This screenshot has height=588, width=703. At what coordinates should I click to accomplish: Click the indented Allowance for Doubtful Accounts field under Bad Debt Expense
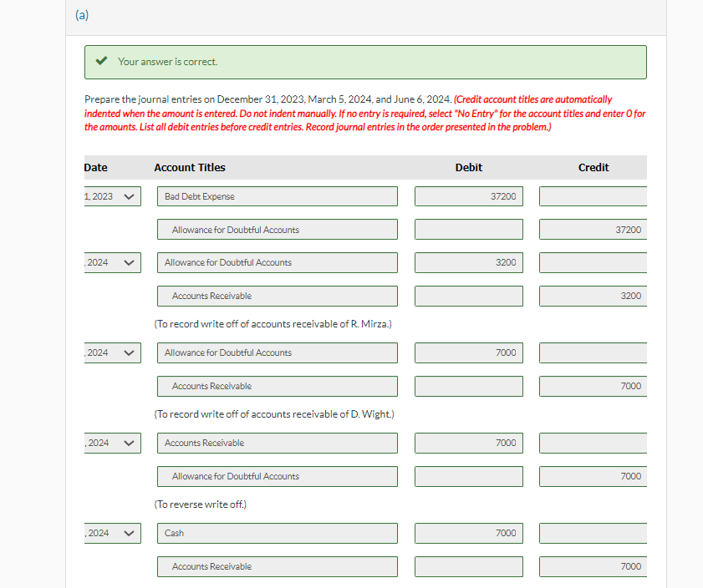tap(277, 229)
